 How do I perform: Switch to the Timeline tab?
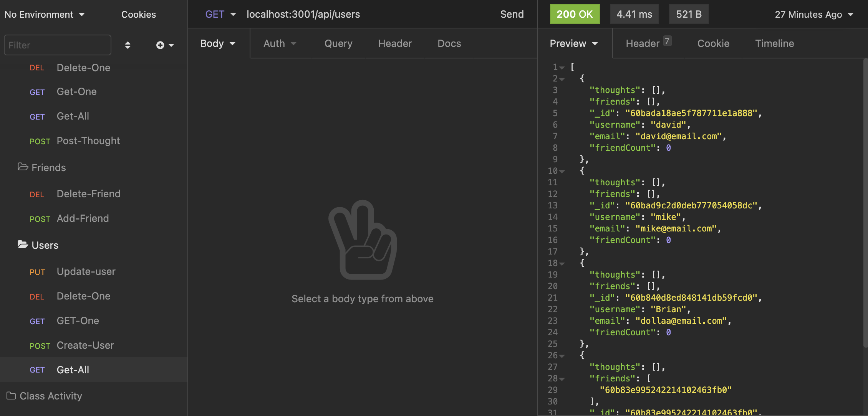[x=775, y=43]
